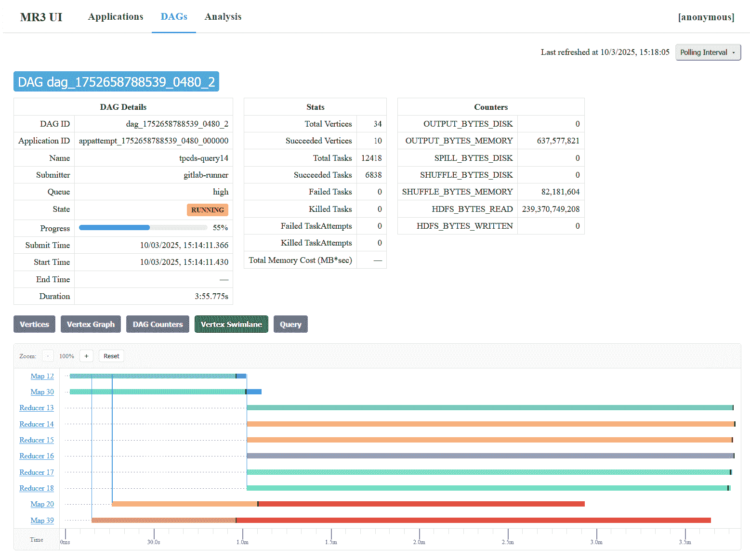Click the red Map 20 swimlane bar
Viewport: 750px width, 560px height.
point(421,504)
